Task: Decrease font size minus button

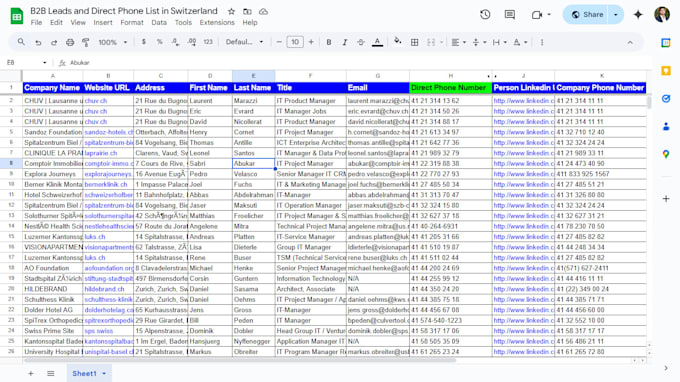Action: click(279, 42)
